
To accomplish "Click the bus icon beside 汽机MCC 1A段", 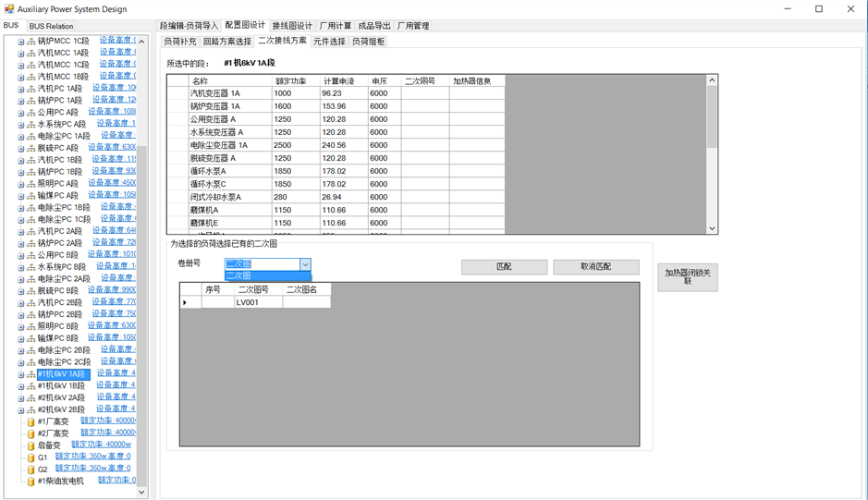I will coord(31,54).
